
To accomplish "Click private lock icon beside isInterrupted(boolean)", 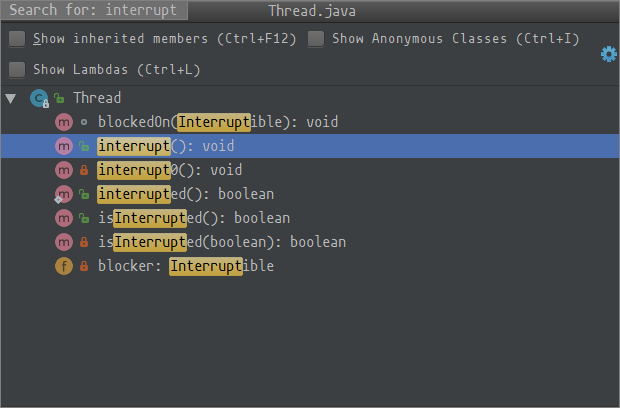I will point(84,242).
